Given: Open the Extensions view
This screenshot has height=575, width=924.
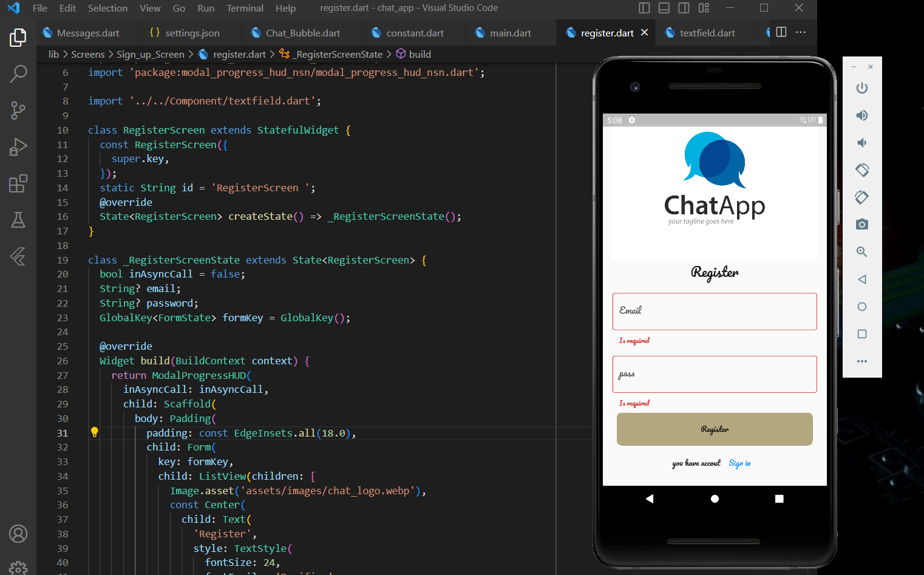Looking at the screenshot, I should coord(18,183).
